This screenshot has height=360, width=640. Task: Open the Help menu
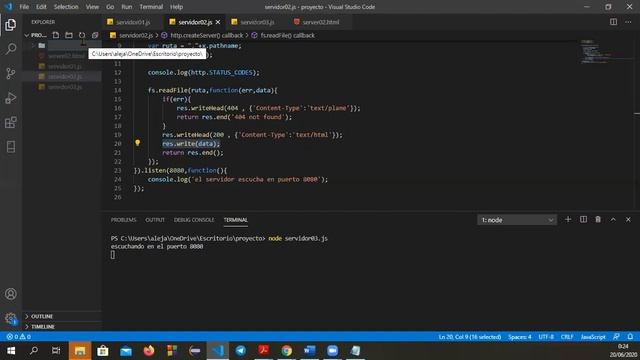176,7
